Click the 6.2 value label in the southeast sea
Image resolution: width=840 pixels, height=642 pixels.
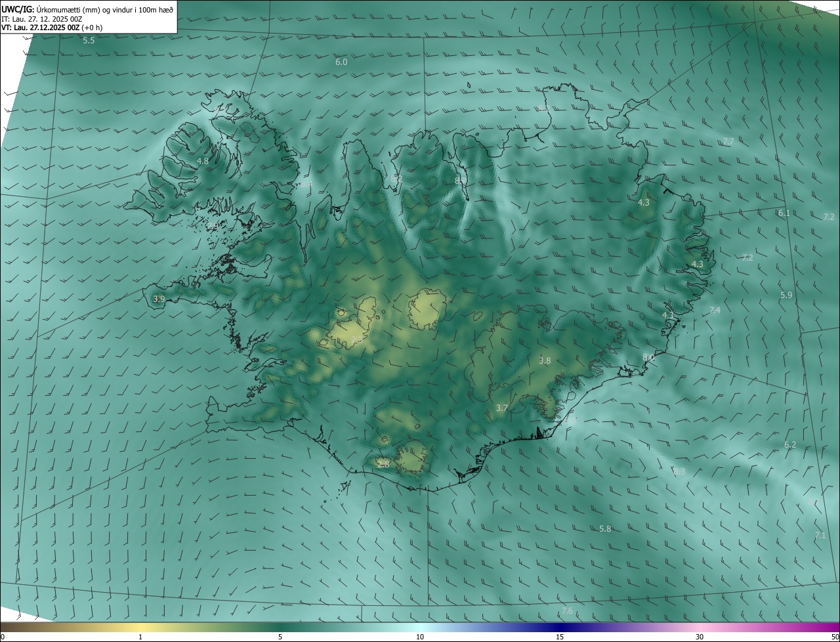click(x=790, y=445)
